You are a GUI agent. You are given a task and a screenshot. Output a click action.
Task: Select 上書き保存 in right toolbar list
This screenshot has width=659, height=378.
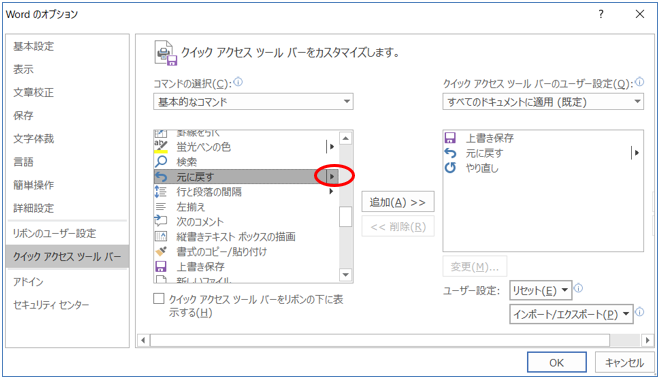tap(543, 138)
